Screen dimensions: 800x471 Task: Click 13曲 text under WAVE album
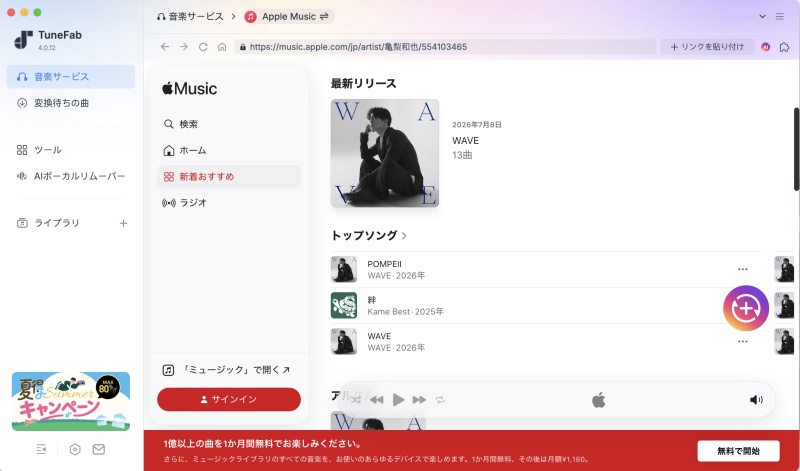462,155
